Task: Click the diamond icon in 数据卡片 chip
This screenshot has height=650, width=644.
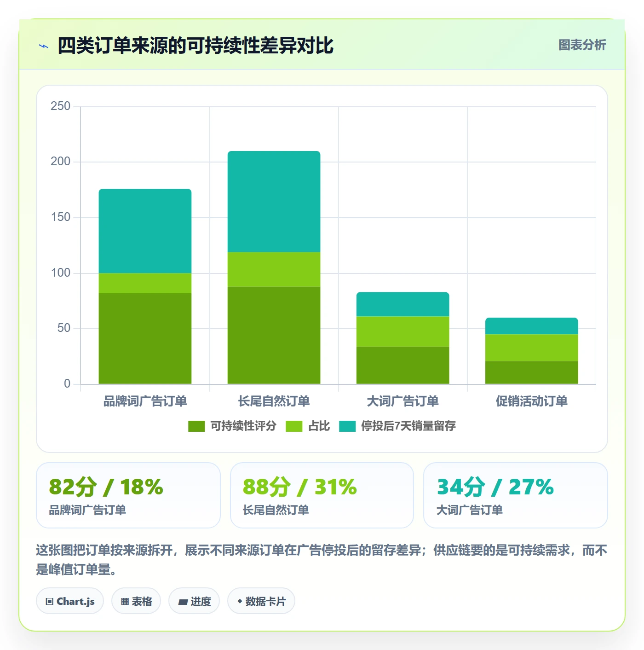Action: (240, 601)
